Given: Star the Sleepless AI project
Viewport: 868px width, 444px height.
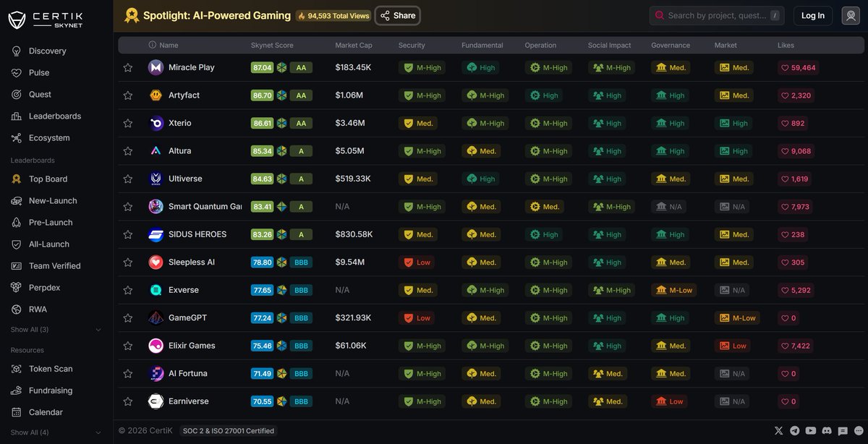Looking at the screenshot, I should (x=128, y=262).
